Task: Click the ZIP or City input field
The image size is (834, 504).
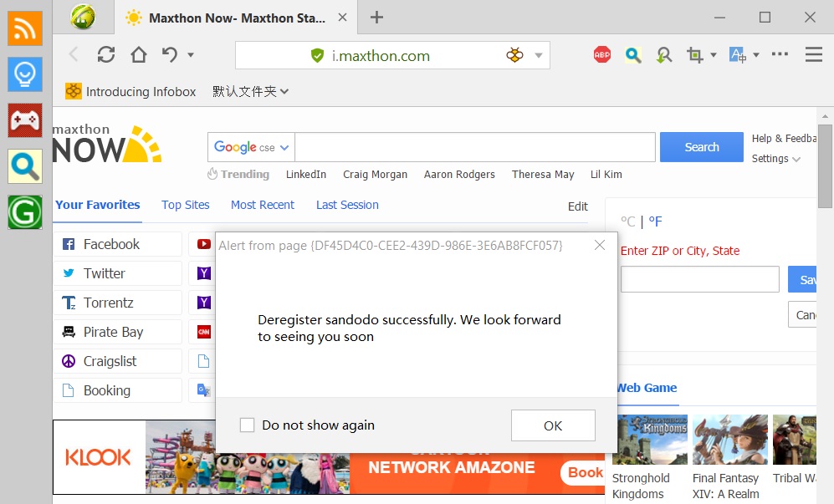Action: 700,279
